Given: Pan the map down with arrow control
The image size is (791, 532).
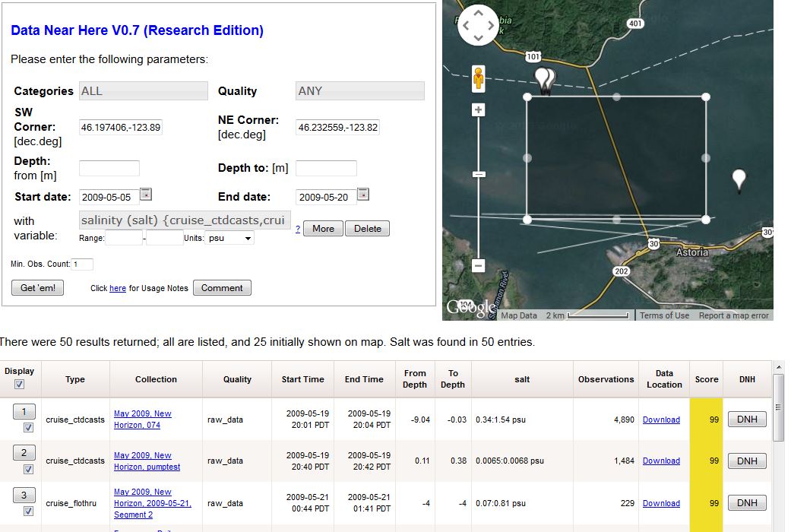Looking at the screenshot, I should [x=478, y=38].
